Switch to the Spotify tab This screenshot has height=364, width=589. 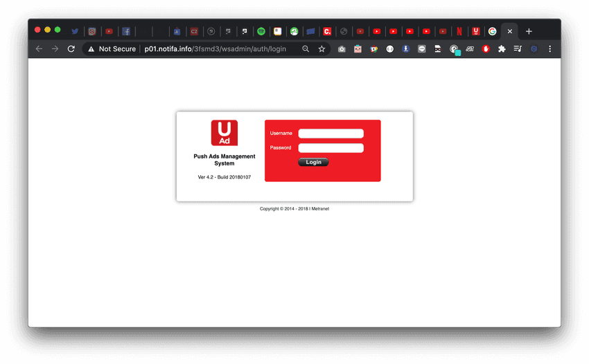coord(261,31)
